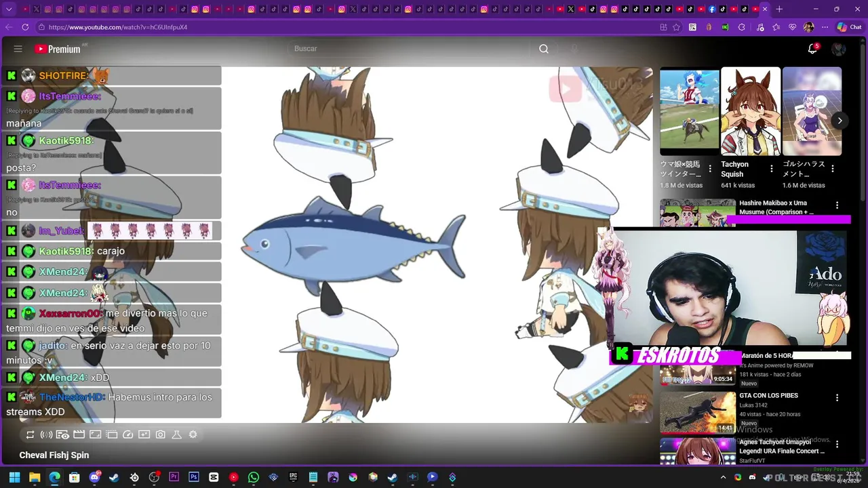Click the pop-up player rectangle icon
This screenshot has width=868, height=488.
click(x=95, y=434)
